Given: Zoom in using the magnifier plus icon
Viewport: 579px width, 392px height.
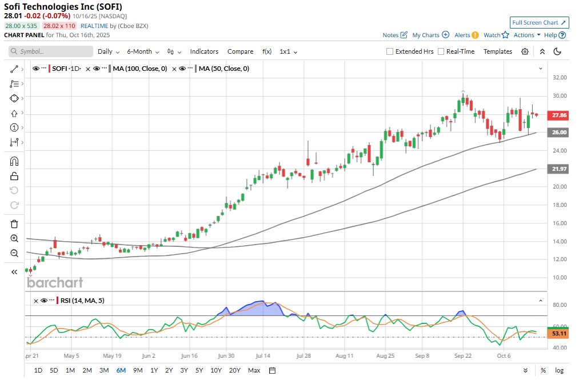Looking at the screenshot, I should 14,238.
